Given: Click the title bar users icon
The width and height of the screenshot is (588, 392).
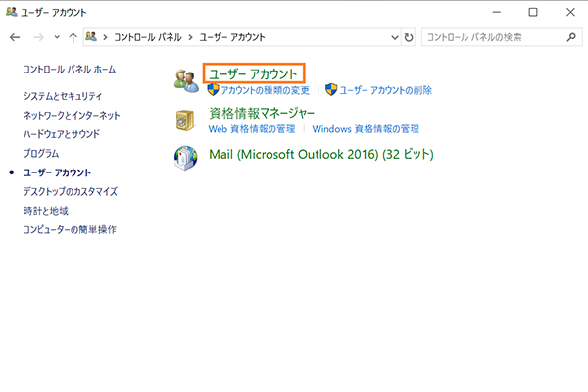Looking at the screenshot, I should [11, 12].
